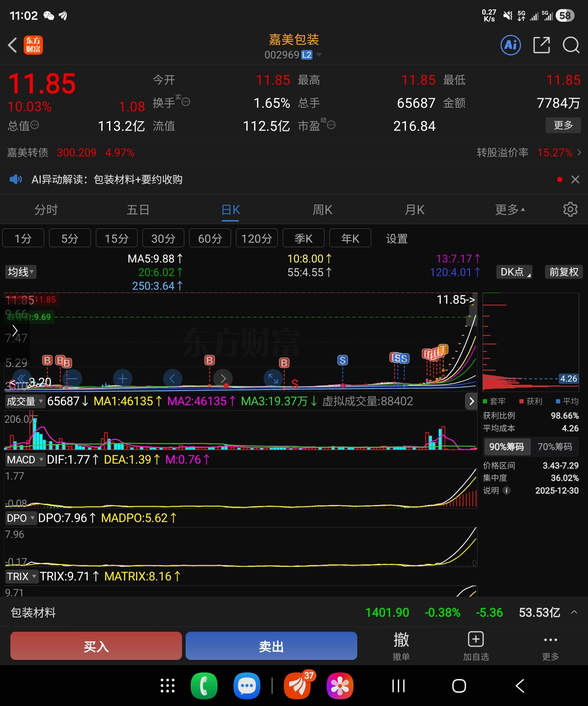
Task: Toggle the DK点 indicator
Action: tap(514, 272)
